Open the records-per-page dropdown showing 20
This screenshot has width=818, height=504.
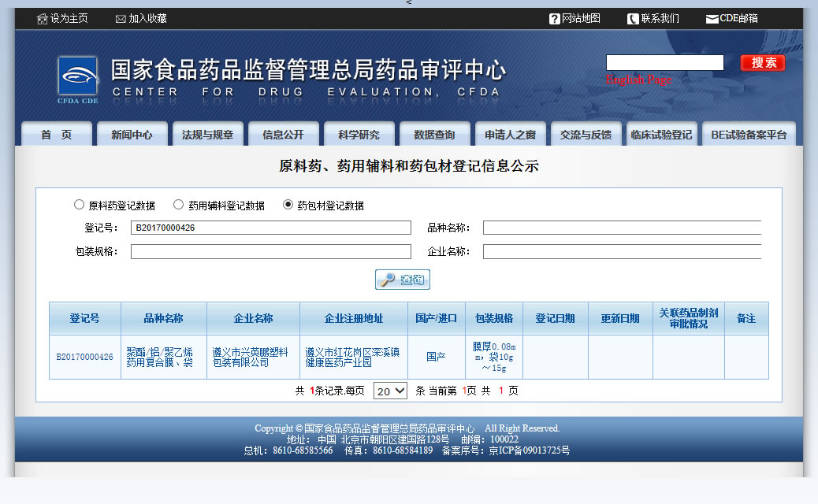(390, 391)
